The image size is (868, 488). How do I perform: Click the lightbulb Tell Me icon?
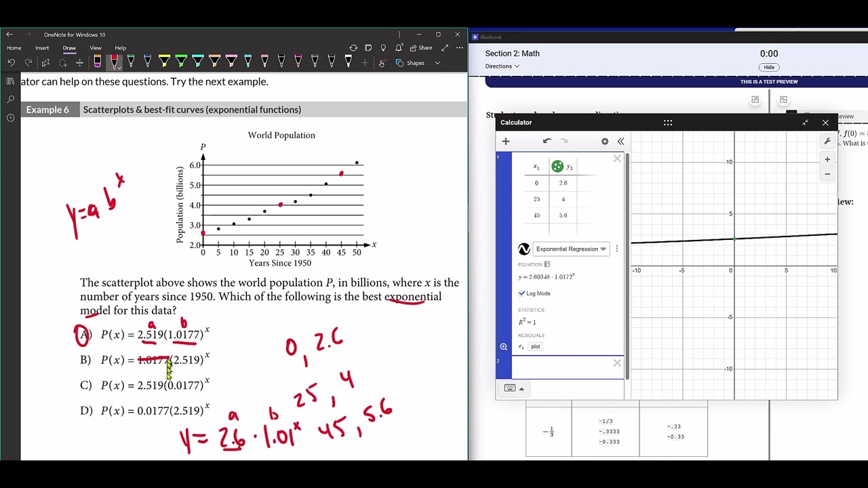coord(383,48)
